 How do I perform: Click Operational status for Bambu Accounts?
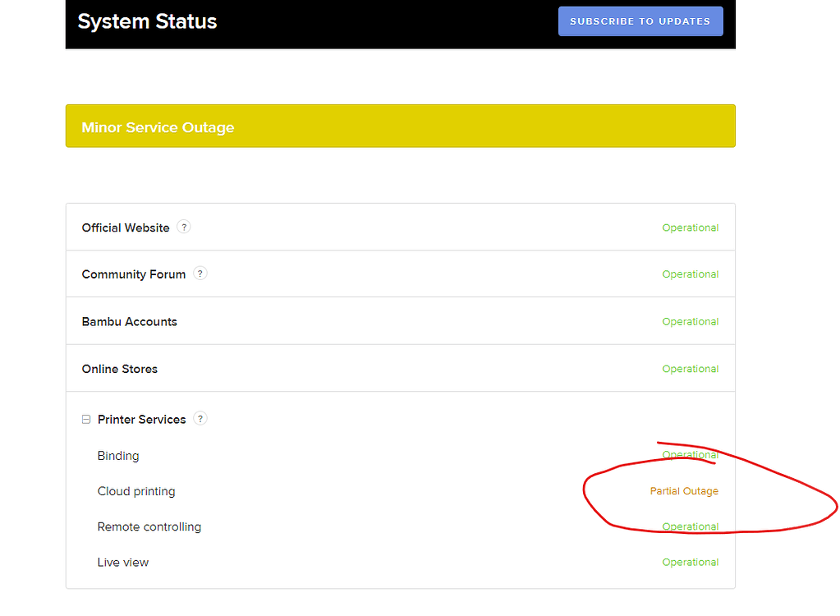[x=691, y=321]
